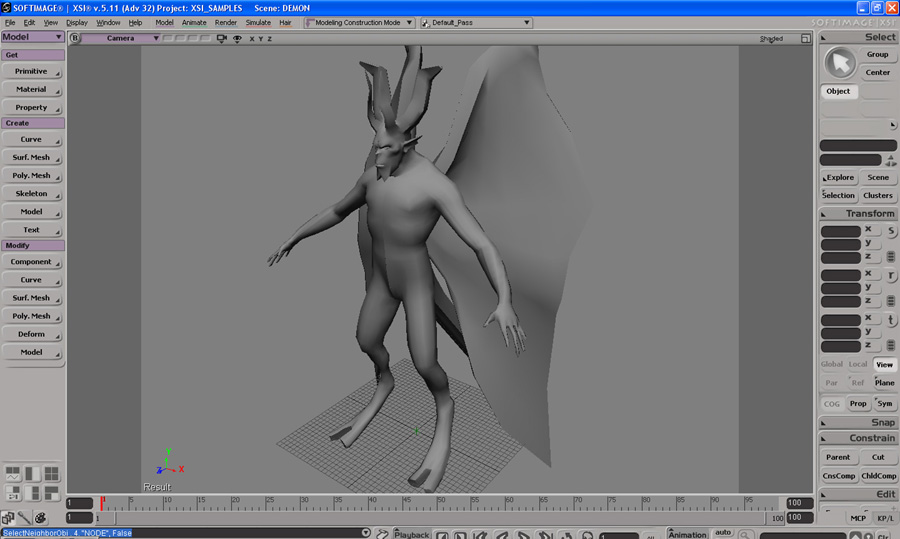Toggle the eye visibility icon in viewport header
Viewport: 900px width, 539px height.
point(237,38)
